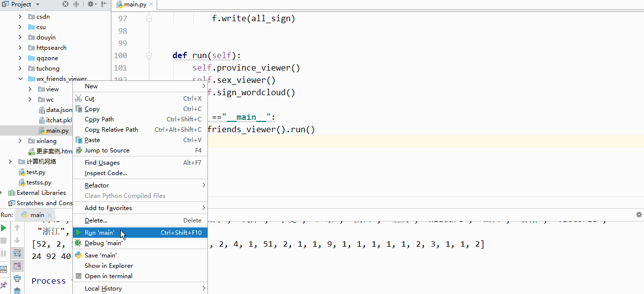644x294 pixels.
Task: Choose Find Usages
Action: pyautogui.click(x=140, y=163)
